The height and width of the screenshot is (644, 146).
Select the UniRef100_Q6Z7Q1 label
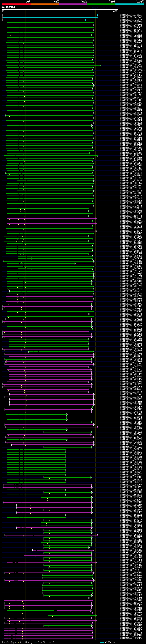131,281
